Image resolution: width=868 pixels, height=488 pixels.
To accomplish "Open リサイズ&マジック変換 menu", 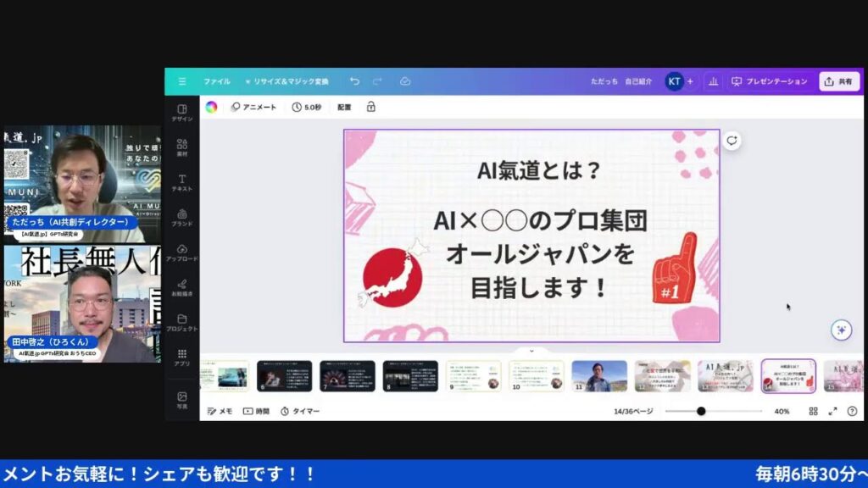I will [287, 81].
